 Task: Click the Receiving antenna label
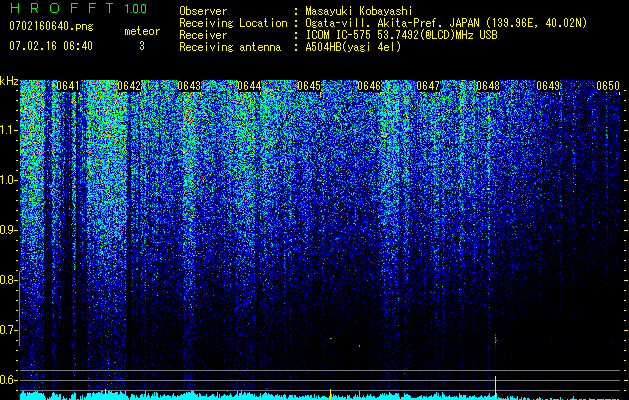point(230,47)
